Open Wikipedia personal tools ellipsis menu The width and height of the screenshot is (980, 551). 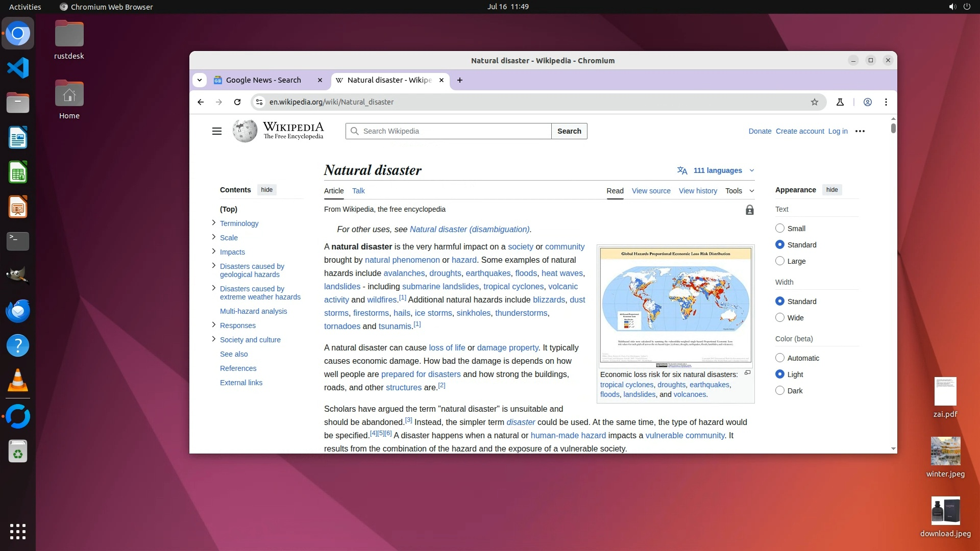(860, 131)
